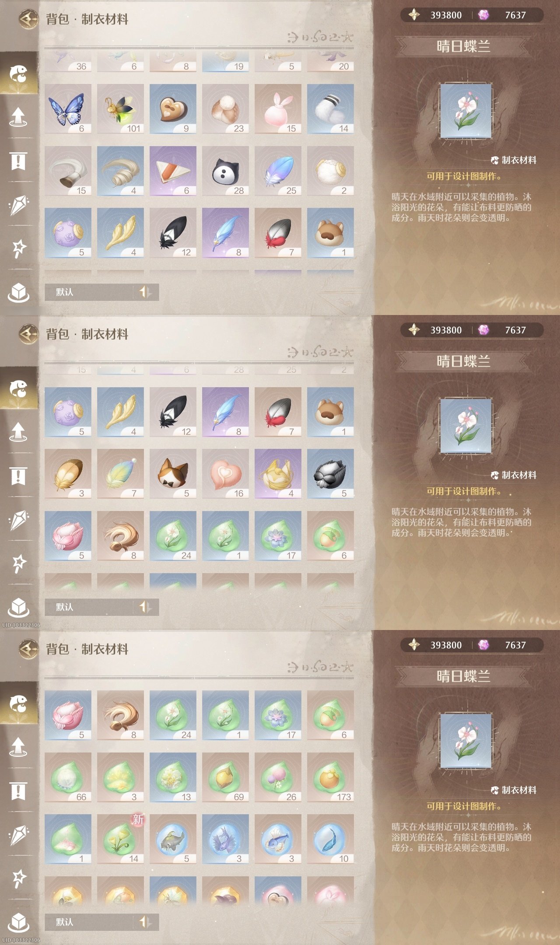
Task: Open the crystal shard category tab in bottom panel
Action: coord(18,835)
